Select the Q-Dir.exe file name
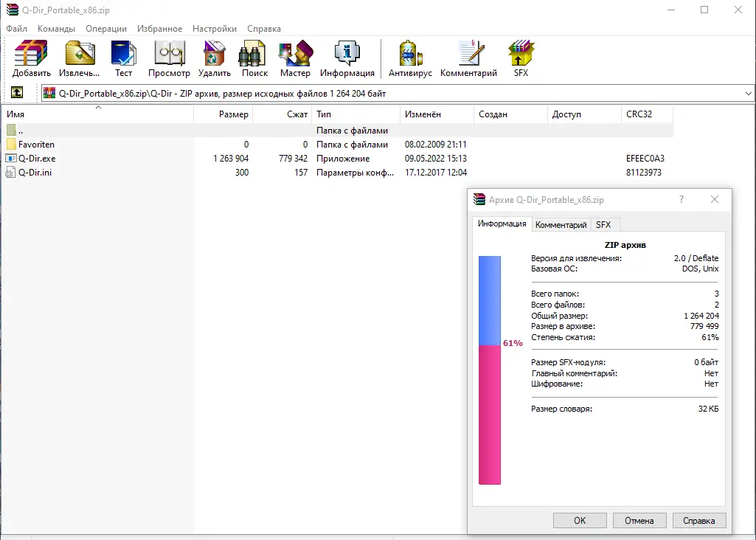Viewport: 756px width, 540px height. click(x=37, y=158)
